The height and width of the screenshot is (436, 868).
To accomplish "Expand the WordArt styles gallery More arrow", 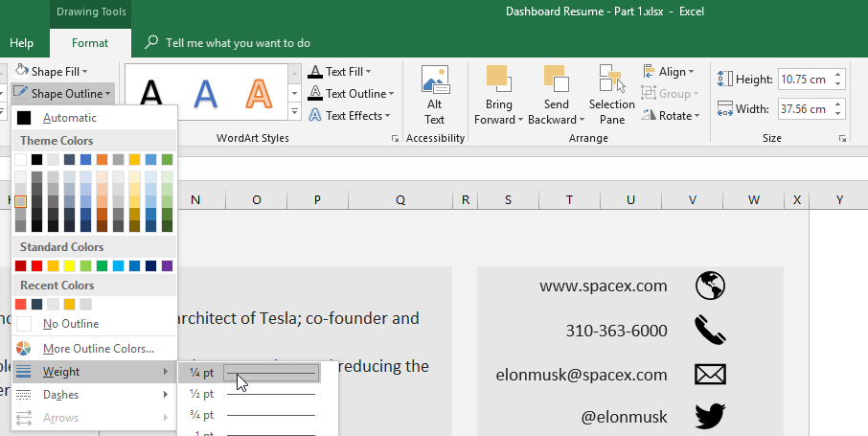I will coord(295,112).
